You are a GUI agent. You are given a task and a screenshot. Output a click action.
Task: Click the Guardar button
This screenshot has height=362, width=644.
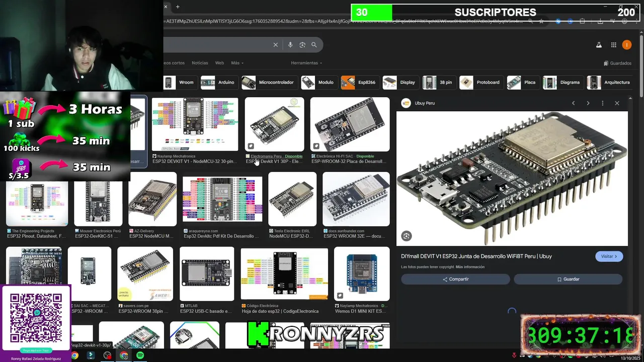click(568, 279)
